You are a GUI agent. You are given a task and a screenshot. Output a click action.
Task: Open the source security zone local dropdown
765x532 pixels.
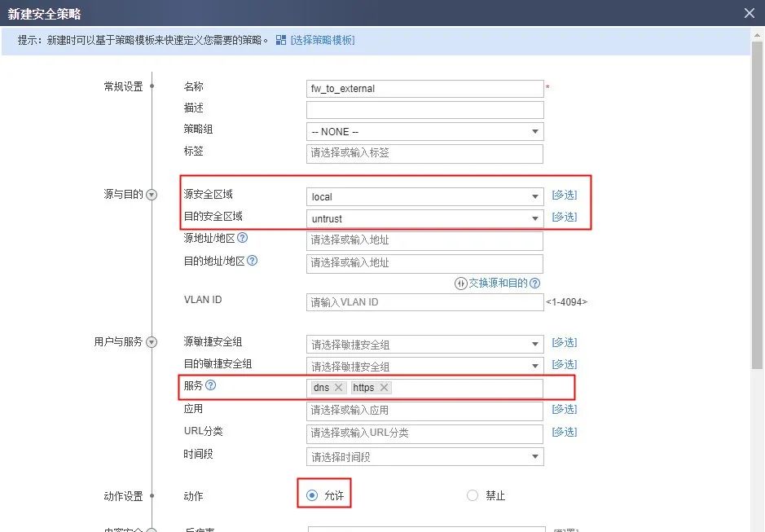pos(425,196)
